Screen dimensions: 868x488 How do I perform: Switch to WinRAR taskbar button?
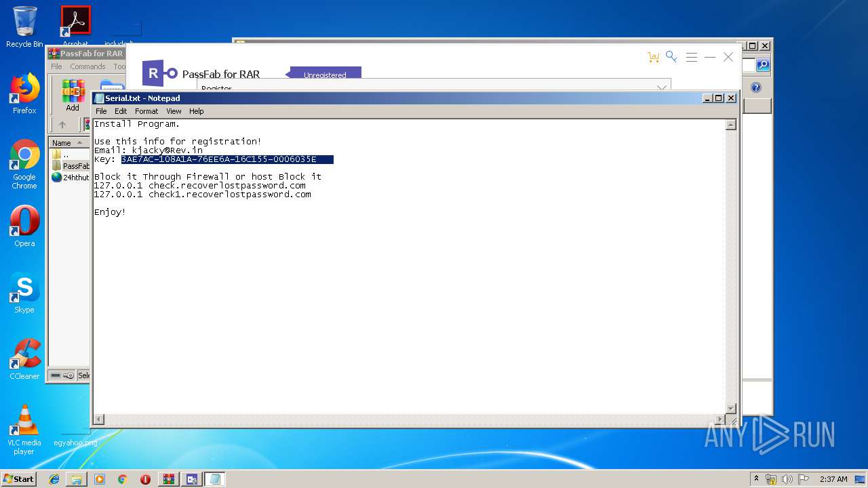168,479
